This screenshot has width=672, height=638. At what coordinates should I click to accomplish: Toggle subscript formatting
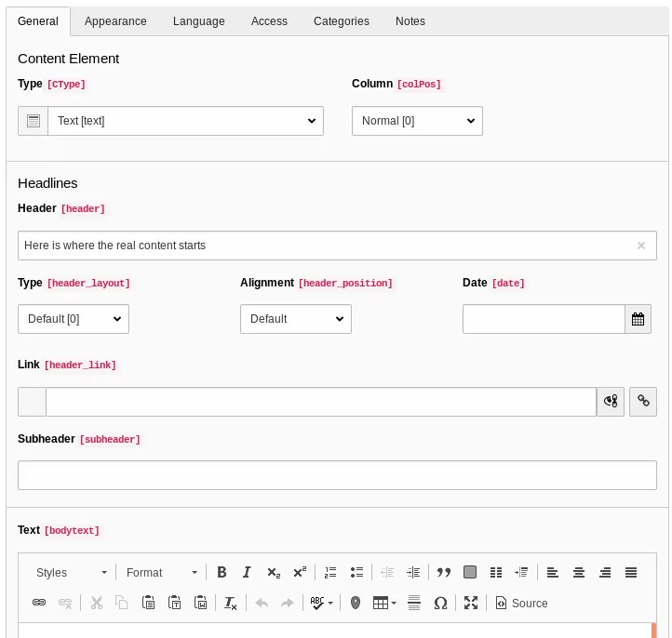pyautogui.click(x=273, y=573)
